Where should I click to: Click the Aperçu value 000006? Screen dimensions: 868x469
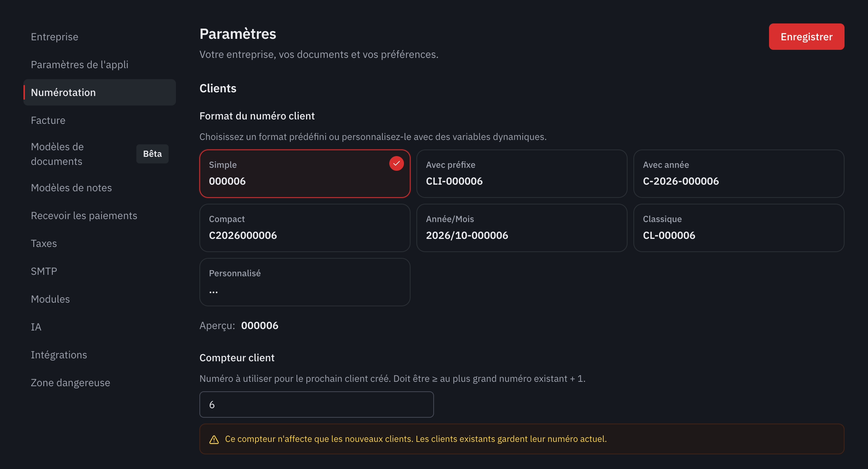[x=260, y=325]
